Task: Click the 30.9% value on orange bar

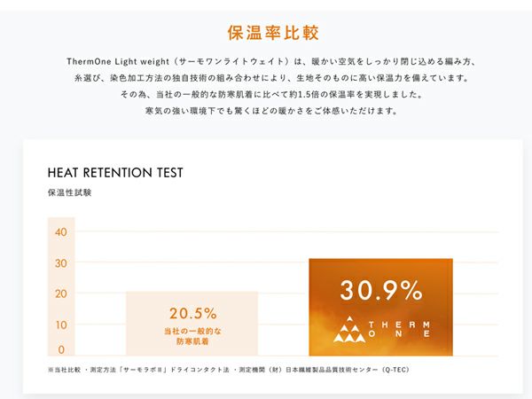Action: [381, 289]
